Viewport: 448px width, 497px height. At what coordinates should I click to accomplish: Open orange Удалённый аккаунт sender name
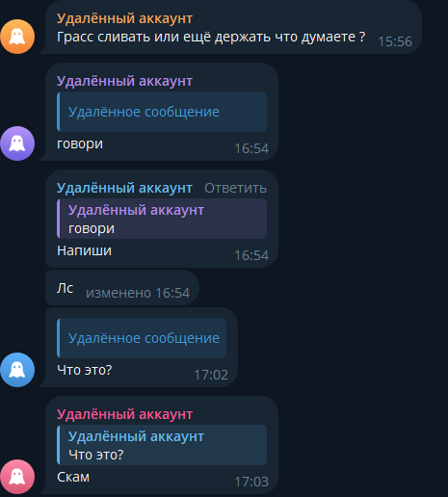coord(124,18)
